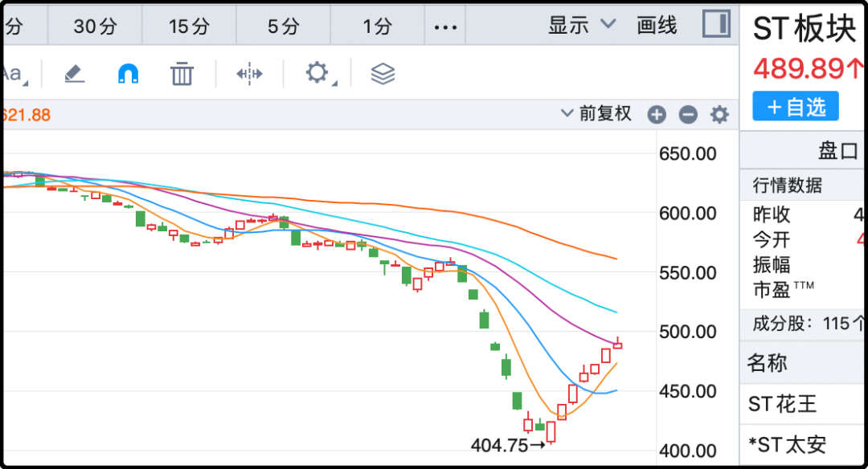Select the 30分 timeframe tab

(95, 26)
